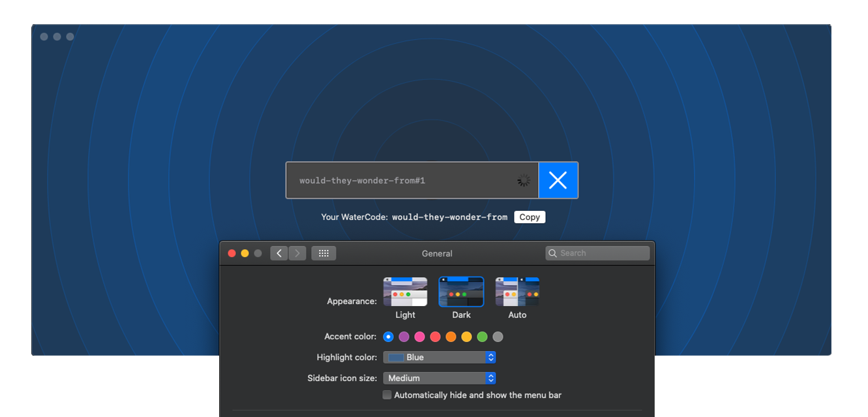868x417 pixels.
Task: Open the Sidebar icon size dropdown
Action: (440, 378)
